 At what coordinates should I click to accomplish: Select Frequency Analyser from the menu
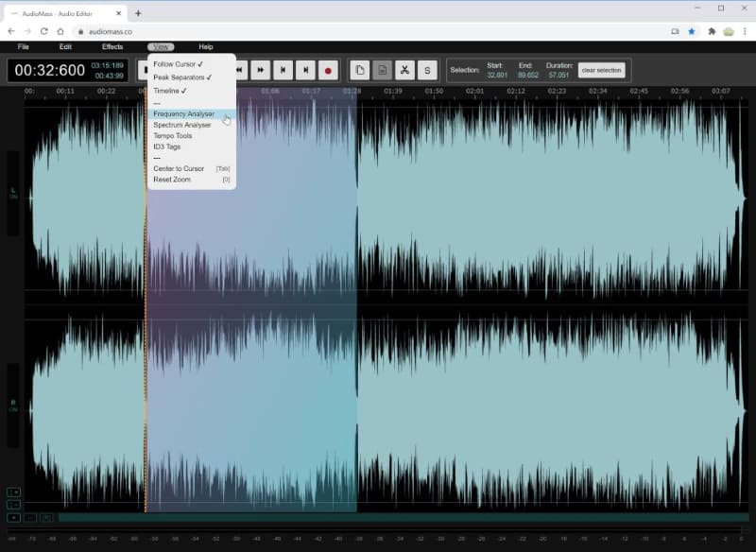(192, 113)
